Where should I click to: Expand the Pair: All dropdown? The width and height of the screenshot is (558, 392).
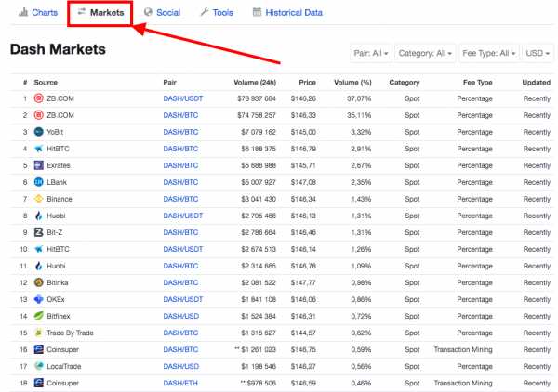(371, 53)
